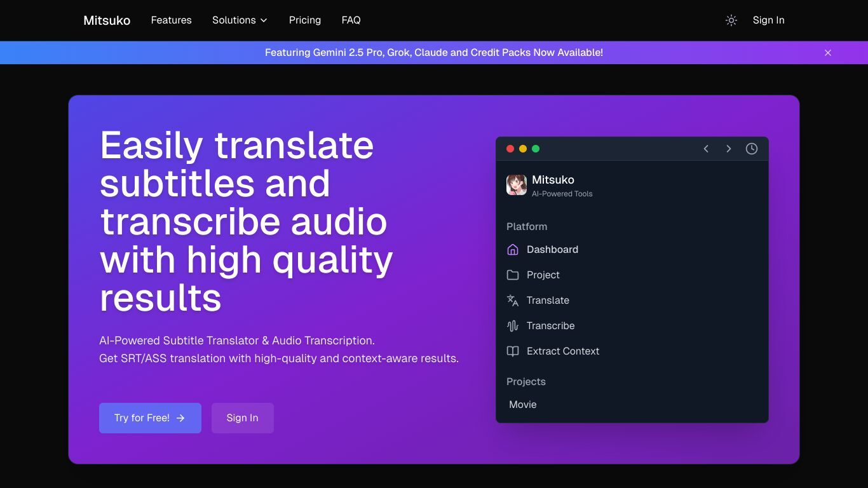The width and height of the screenshot is (868, 488).
Task: Click the yellow window dot
Action: (x=523, y=149)
